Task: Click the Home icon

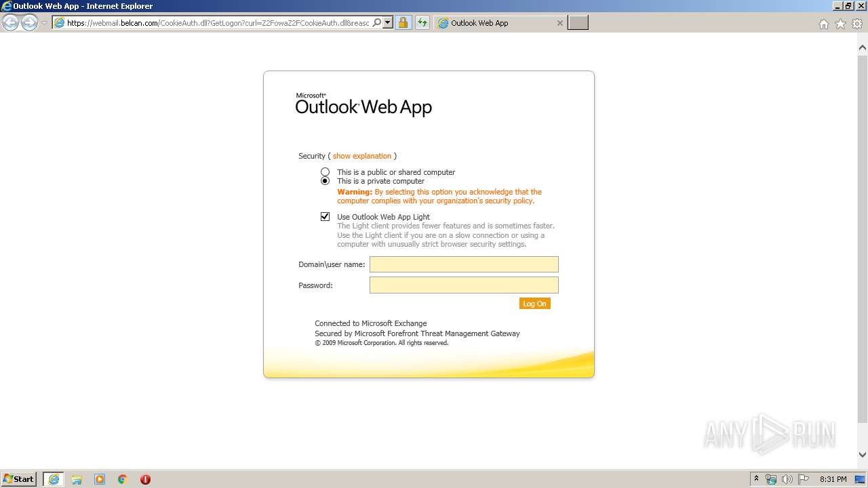Action: [823, 24]
